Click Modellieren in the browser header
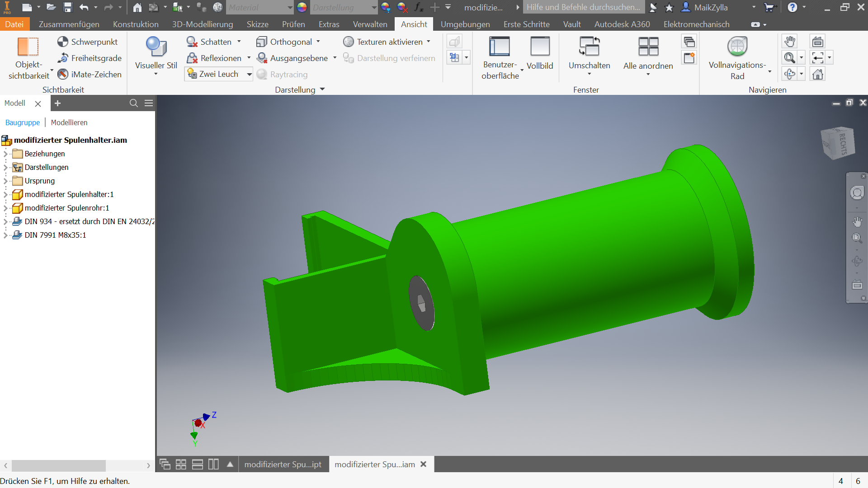This screenshot has width=868, height=488. (69, 122)
